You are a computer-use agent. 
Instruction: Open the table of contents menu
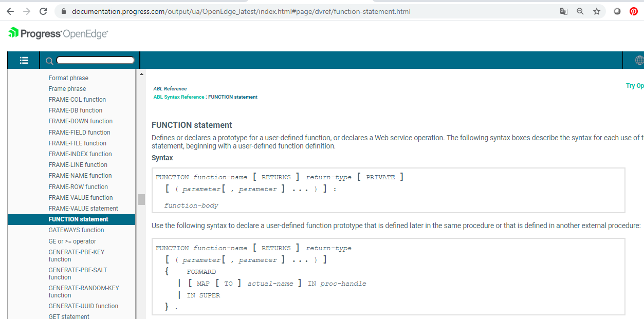[24, 60]
